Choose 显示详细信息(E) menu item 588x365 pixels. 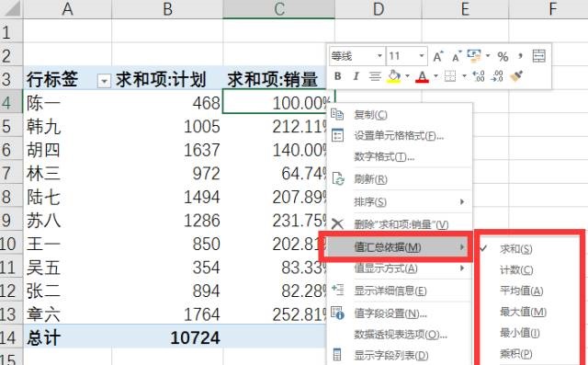click(400, 291)
